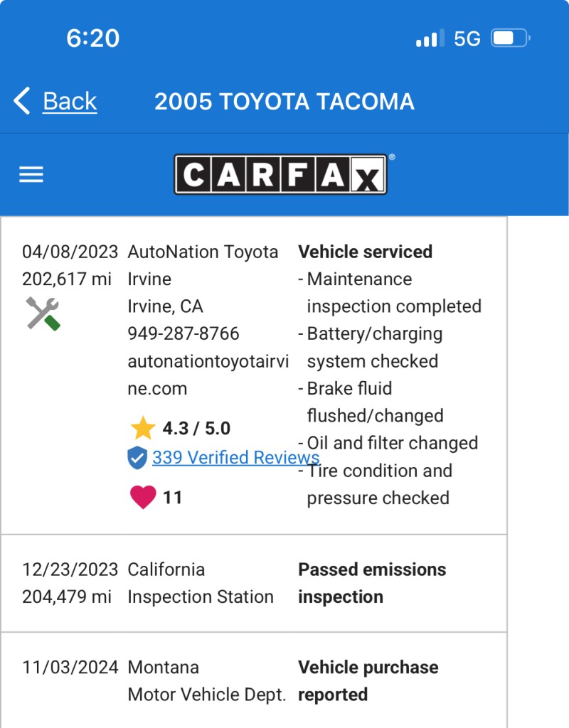Open autonationtoyotairvine.com website text
This screenshot has height=728, width=569.
208,375
